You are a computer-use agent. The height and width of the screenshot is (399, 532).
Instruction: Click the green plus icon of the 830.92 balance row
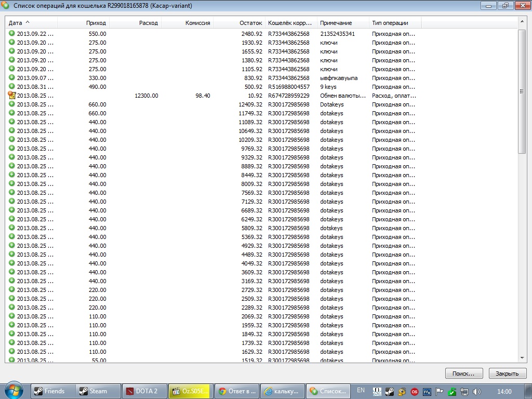click(x=12, y=77)
